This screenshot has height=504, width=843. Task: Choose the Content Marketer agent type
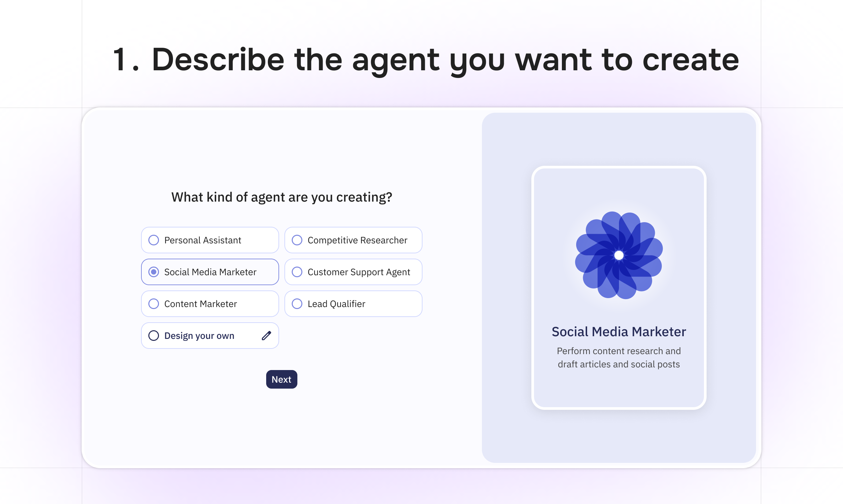pos(210,304)
